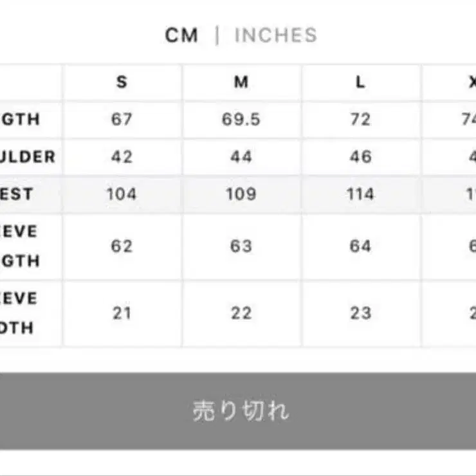Switch size chart to INCHES units
Image resolution: width=476 pixels, height=476 pixels.
point(276,35)
